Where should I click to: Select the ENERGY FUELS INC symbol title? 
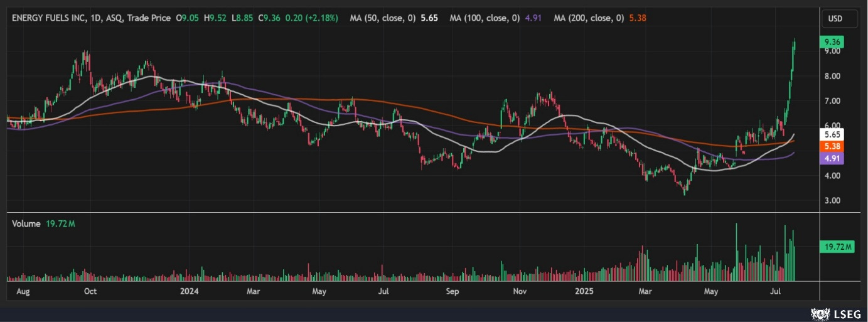pyautogui.click(x=49, y=18)
